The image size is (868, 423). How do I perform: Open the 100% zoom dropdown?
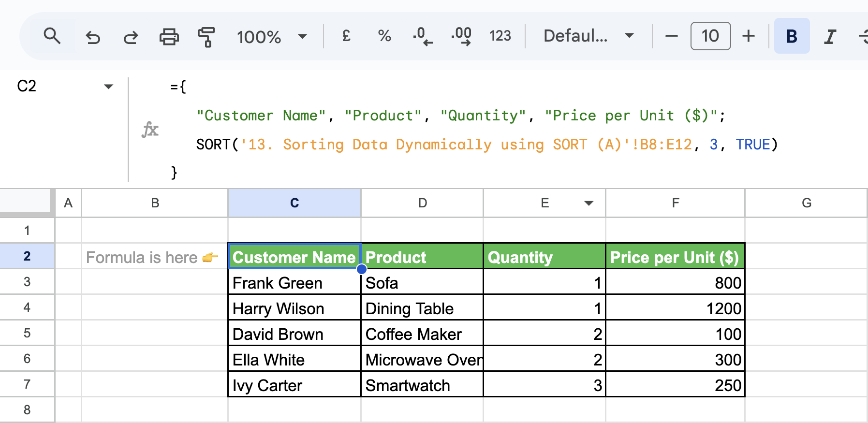click(272, 37)
